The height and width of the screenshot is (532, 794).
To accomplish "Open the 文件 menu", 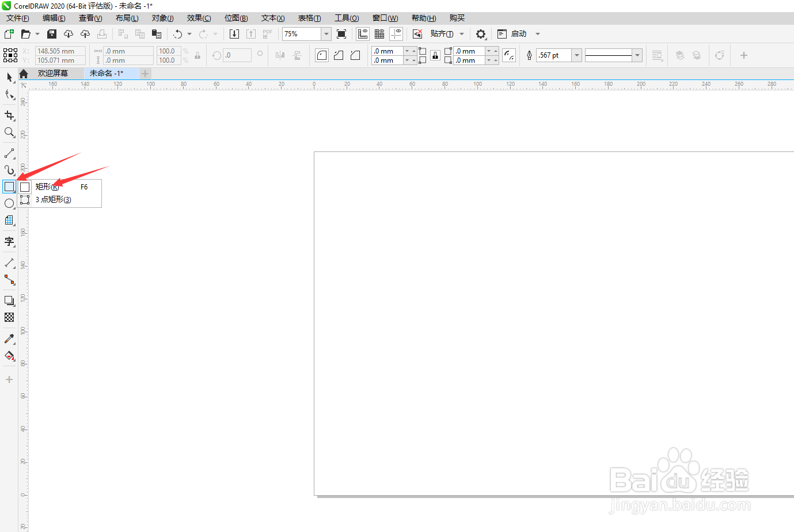I will pyautogui.click(x=17, y=18).
